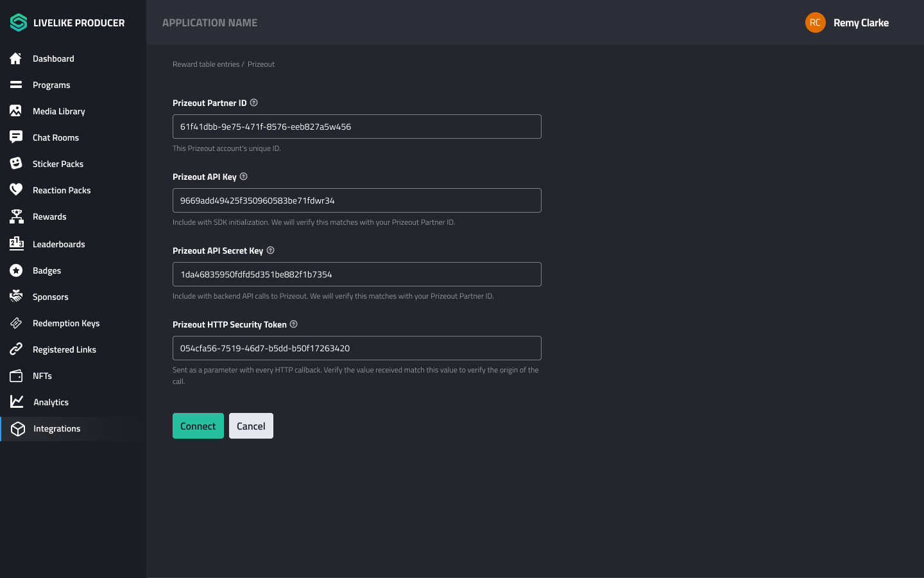Click the Badges star icon

point(16,270)
